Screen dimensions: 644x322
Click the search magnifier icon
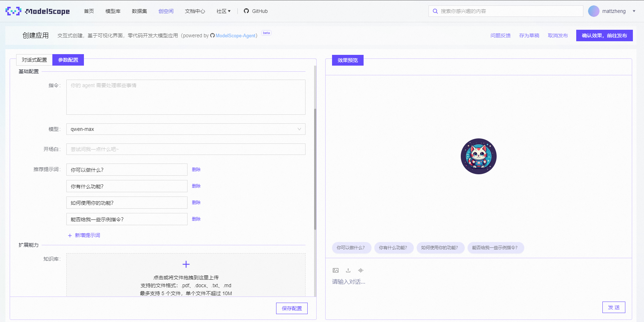point(435,11)
